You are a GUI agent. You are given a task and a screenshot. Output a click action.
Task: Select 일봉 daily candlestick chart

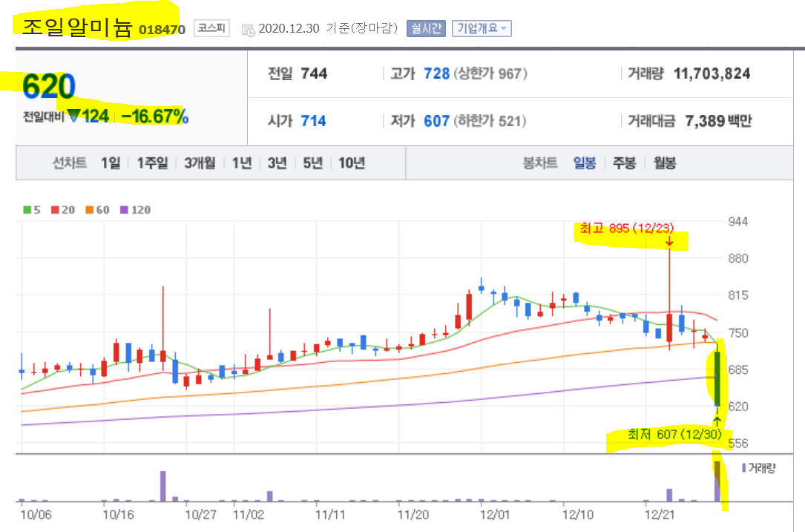tap(584, 163)
